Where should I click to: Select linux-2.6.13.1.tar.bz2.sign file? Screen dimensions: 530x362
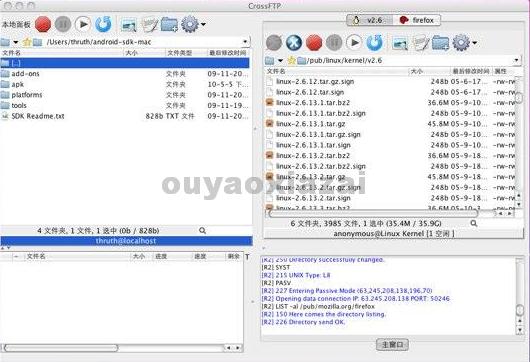click(x=390, y=113)
